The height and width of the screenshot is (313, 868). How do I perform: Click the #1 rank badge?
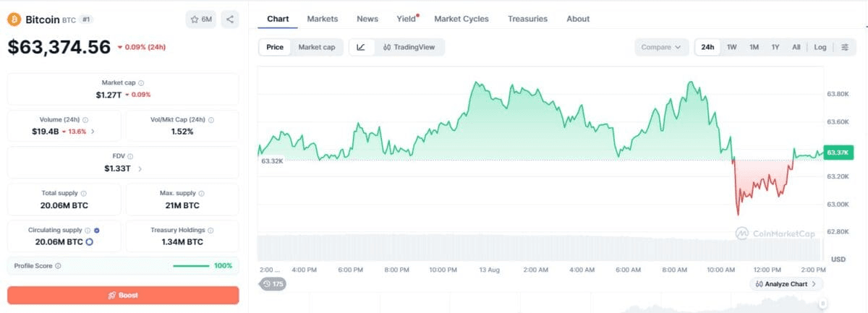(x=86, y=20)
